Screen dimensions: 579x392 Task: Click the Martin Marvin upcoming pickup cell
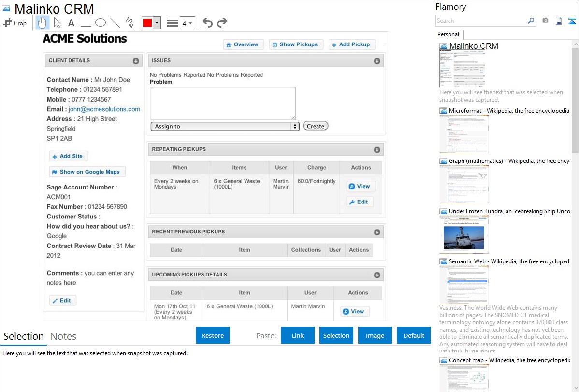[x=310, y=310]
